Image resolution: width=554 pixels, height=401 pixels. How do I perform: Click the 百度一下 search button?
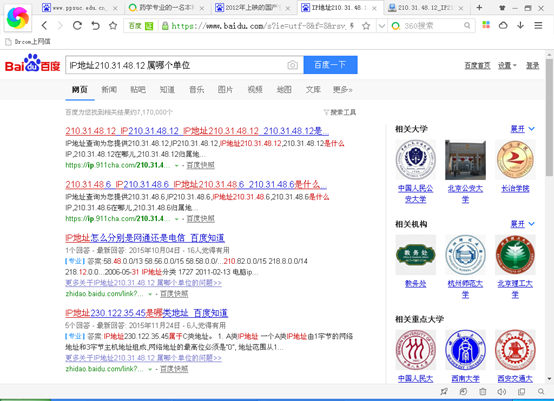click(x=330, y=65)
